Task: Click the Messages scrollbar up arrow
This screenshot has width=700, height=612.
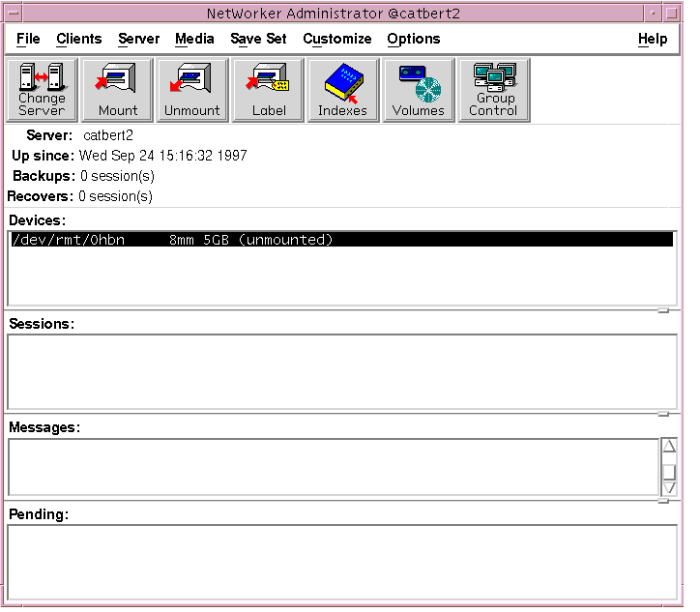Action: [669, 447]
